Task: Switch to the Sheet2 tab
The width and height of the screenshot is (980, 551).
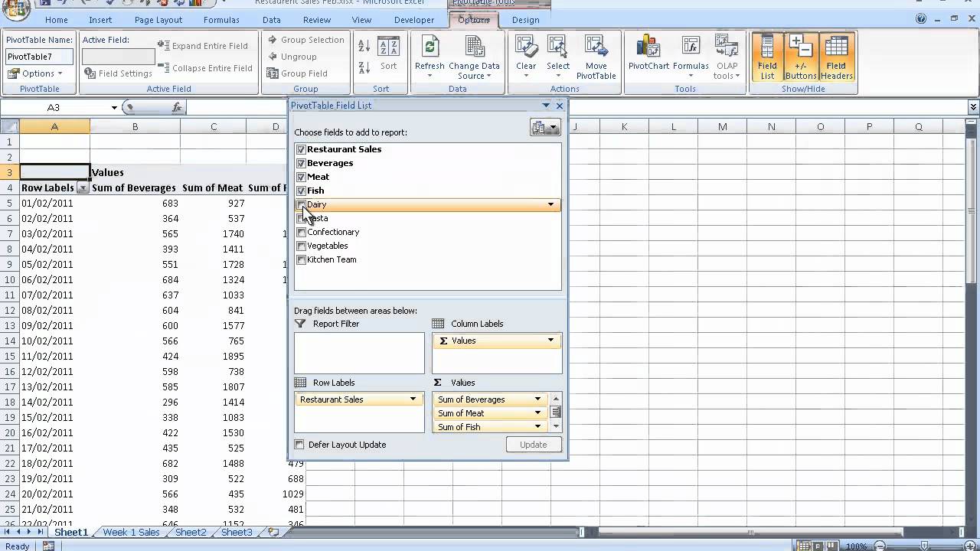Action: [191, 532]
